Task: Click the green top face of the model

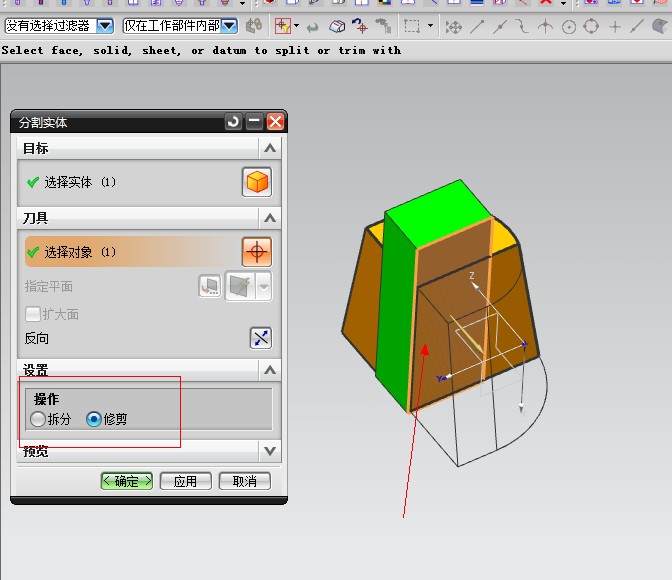Action: click(x=437, y=213)
